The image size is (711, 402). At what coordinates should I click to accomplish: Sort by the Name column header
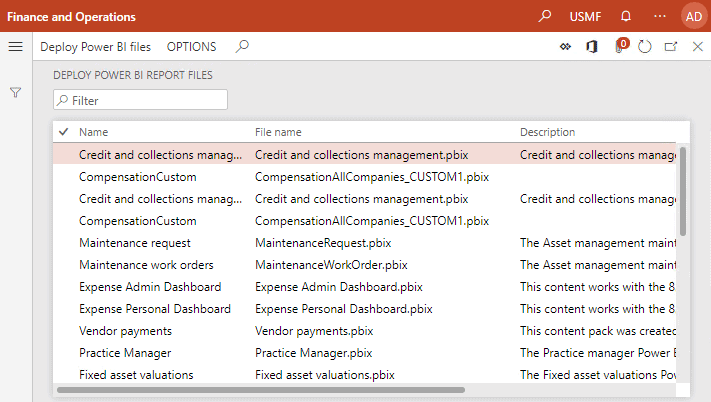(x=93, y=132)
